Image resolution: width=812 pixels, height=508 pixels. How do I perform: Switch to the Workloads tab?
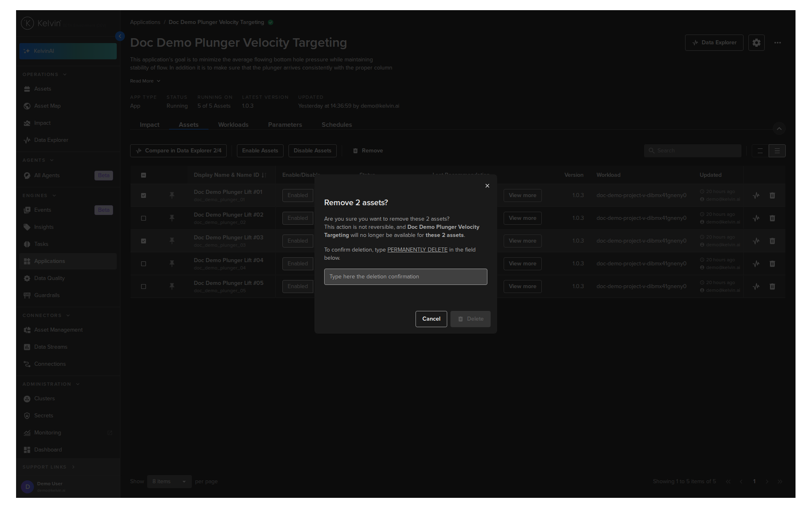[233, 125]
